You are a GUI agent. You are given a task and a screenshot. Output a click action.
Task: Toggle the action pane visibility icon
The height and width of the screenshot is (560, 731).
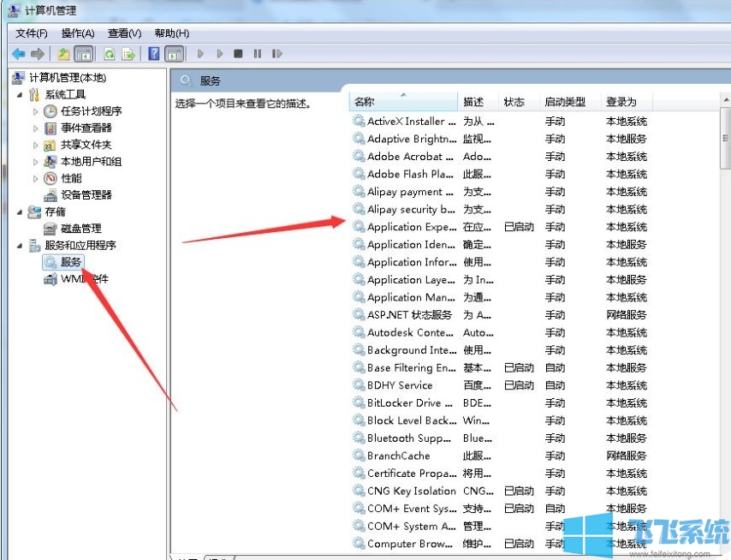click(174, 53)
